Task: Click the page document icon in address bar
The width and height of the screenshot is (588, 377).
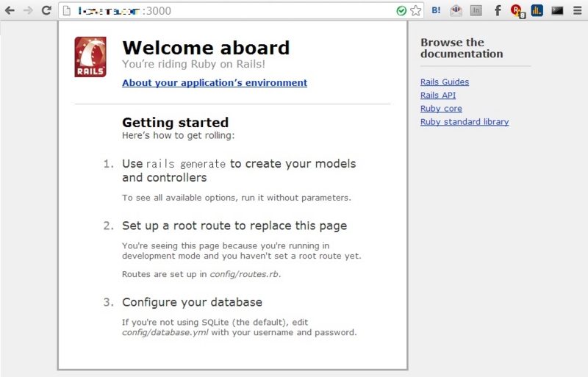Action: pos(67,11)
